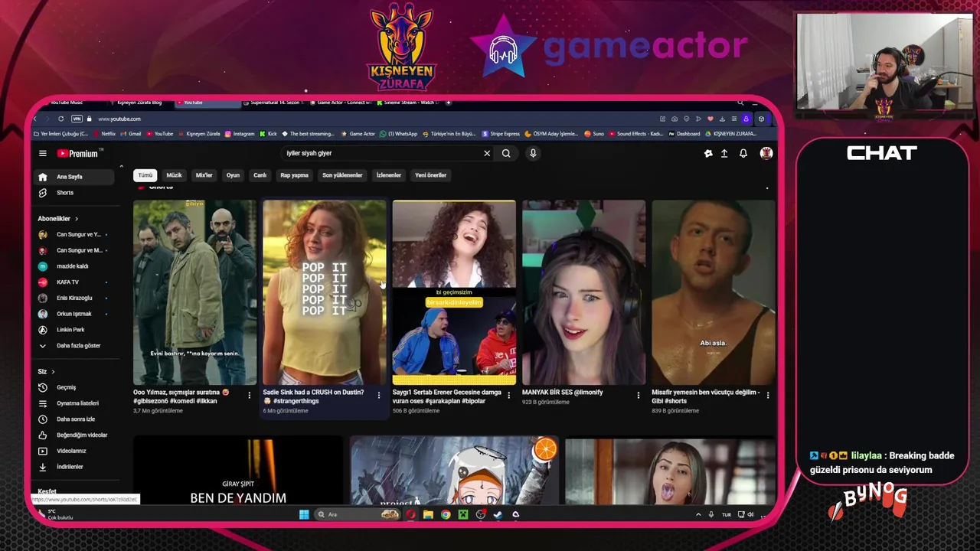Open options menu for Sertab Erener short
This screenshot has width=980, height=551.
pyautogui.click(x=508, y=395)
